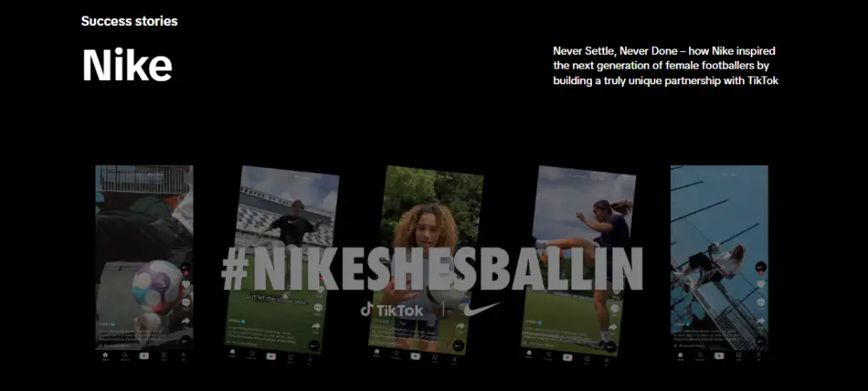This screenshot has height=391, width=868.
Task: Tap Nike sound disc on stadium juggling video
Action: point(314,346)
